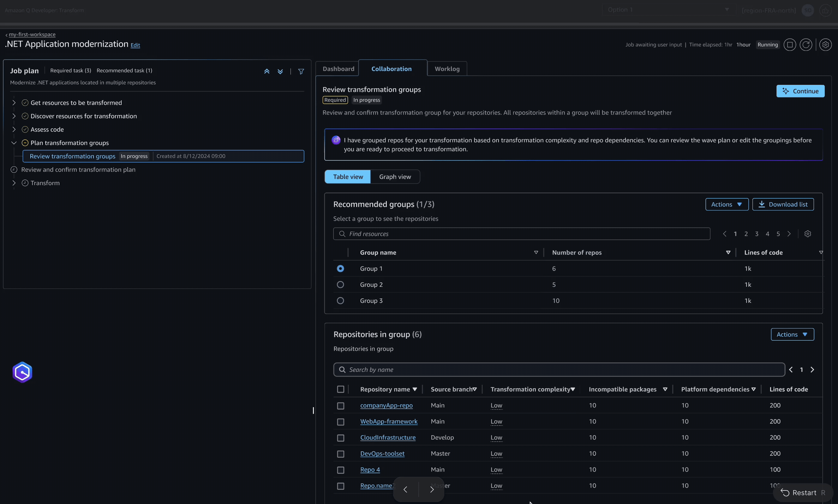
Task: Click the Find resources search field
Action: coord(522,234)
